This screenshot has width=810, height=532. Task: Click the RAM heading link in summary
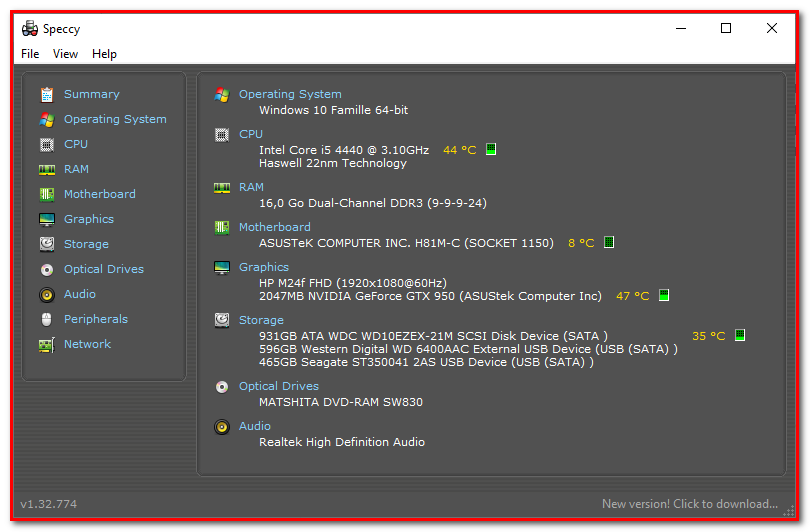click(x=251, y=187)
